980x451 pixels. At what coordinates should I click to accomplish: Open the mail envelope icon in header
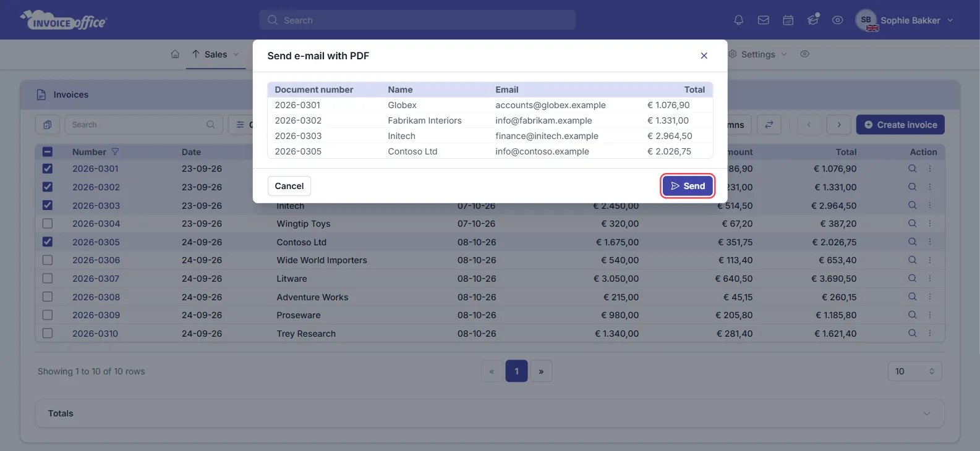(764, 20)
